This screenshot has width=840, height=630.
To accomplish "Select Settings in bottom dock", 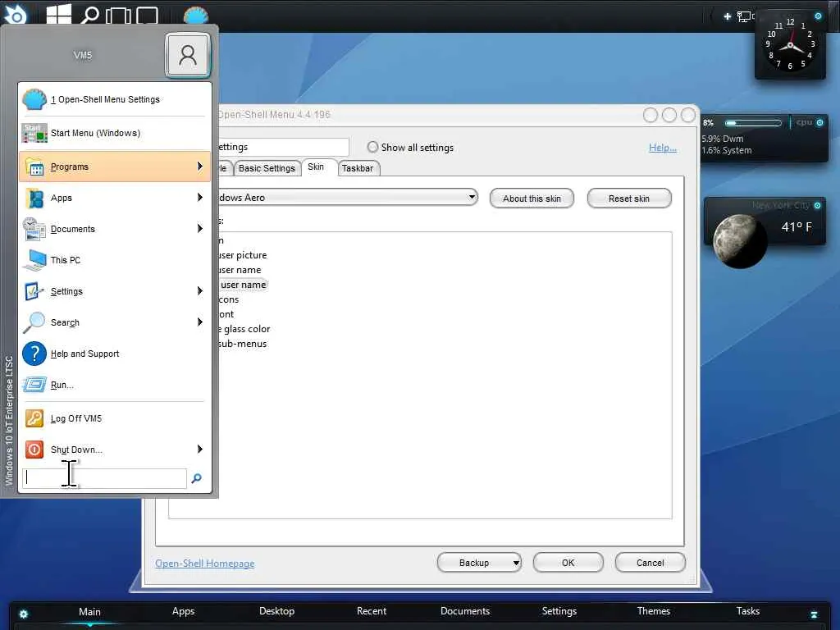I will click(559, 611).
